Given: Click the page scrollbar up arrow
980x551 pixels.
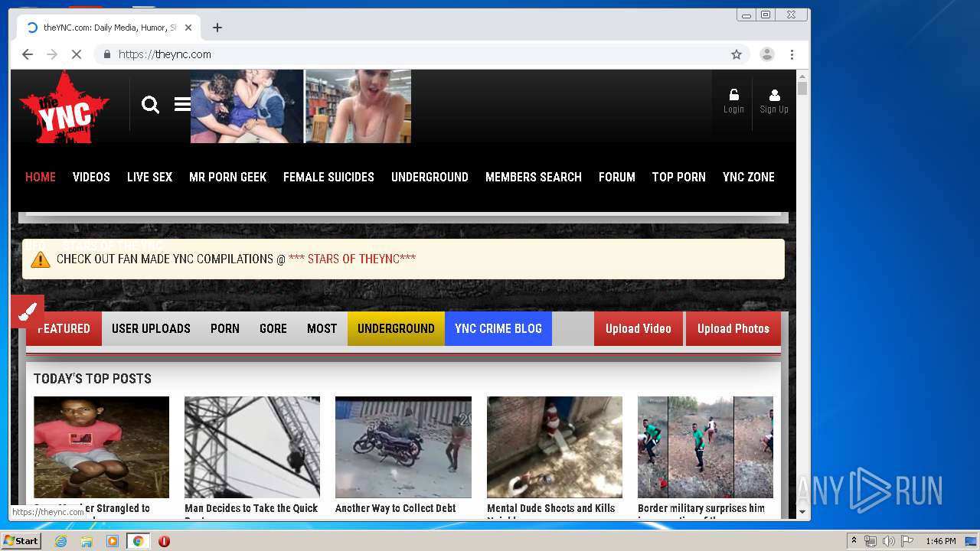Looking at the screenshot, I should (802, 77).
